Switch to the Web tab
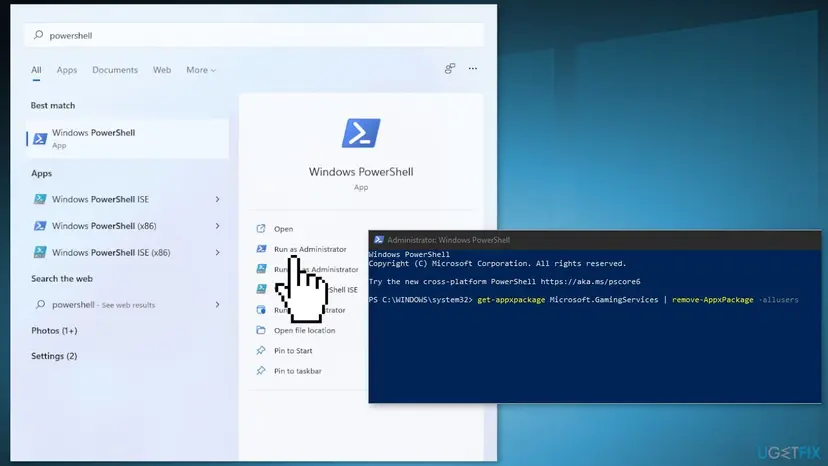Viewport: 828px width, 466px height. (x=162, y=70)
